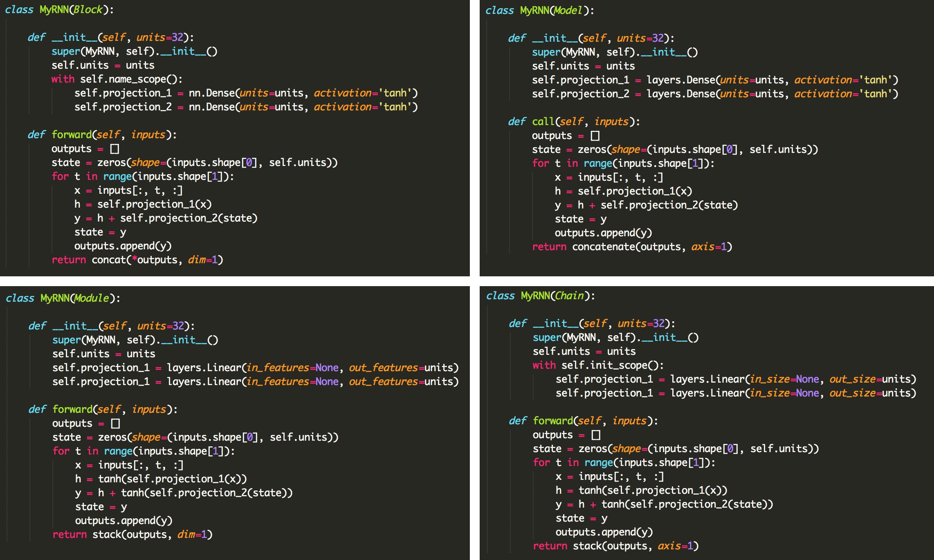
Task: Click 'self.units = units' in the Module snippet
Action: click(104, 354)
